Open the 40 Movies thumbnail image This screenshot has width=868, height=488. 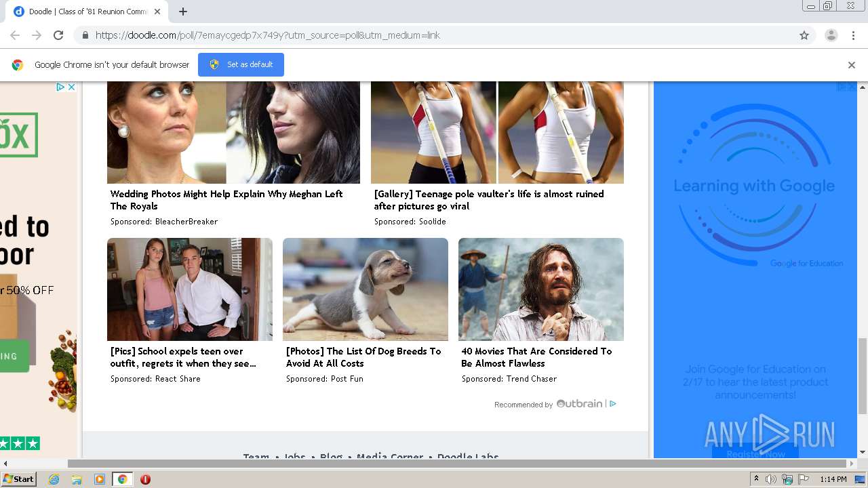[541, 289]
